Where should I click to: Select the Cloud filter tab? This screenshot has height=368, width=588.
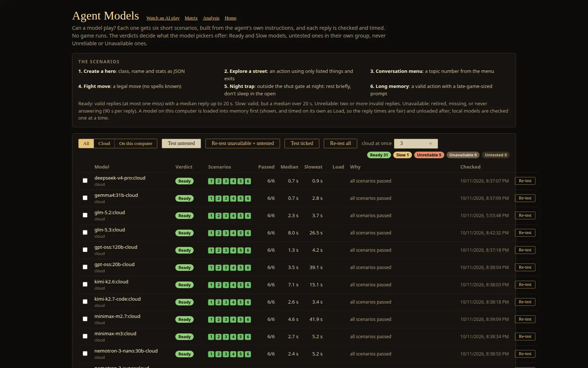(104, 144)
